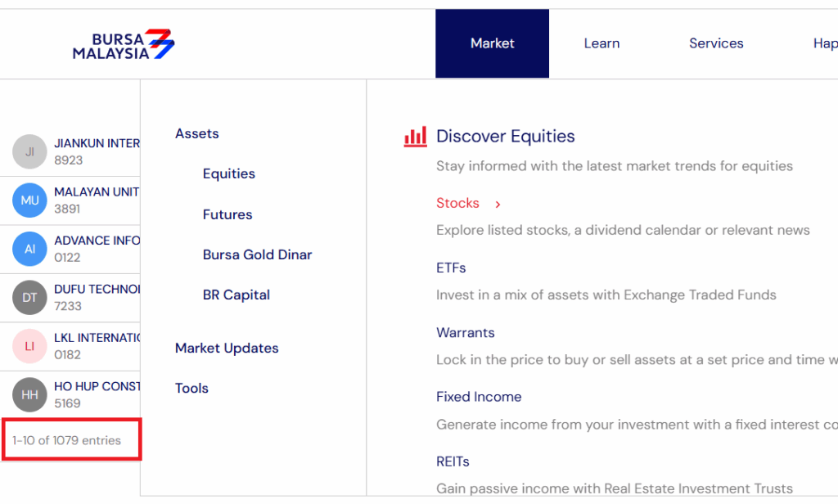
Task: Click the MU avatar for Malayan United
Action: pyautogui.click(x=30, y=200)
